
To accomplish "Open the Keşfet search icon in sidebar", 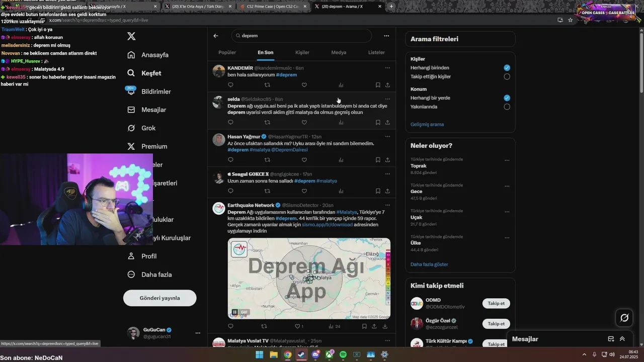I will pos(131,73).
